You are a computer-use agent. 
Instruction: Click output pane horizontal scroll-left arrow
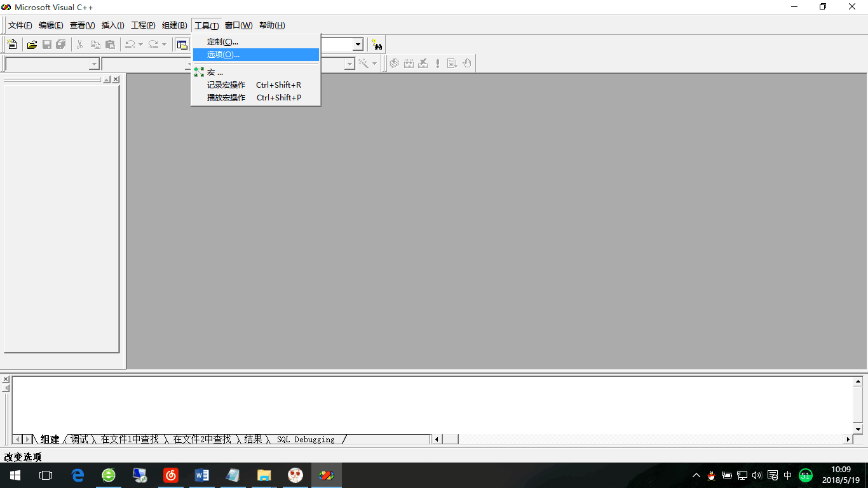point(437,439)
